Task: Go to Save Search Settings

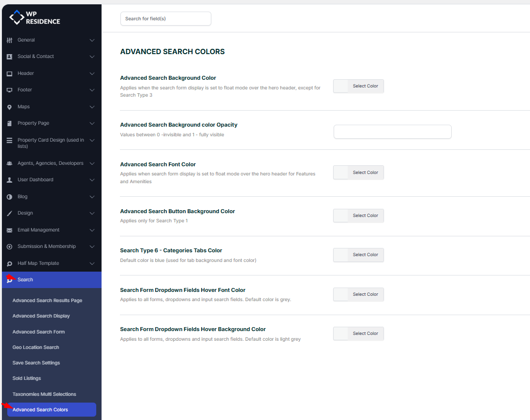Action: [x=36, y=363]
